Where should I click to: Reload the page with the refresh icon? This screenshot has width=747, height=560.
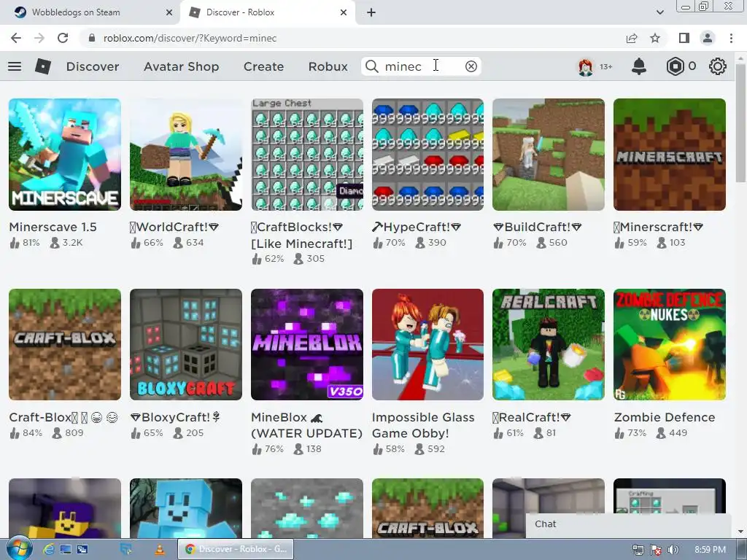63,38
